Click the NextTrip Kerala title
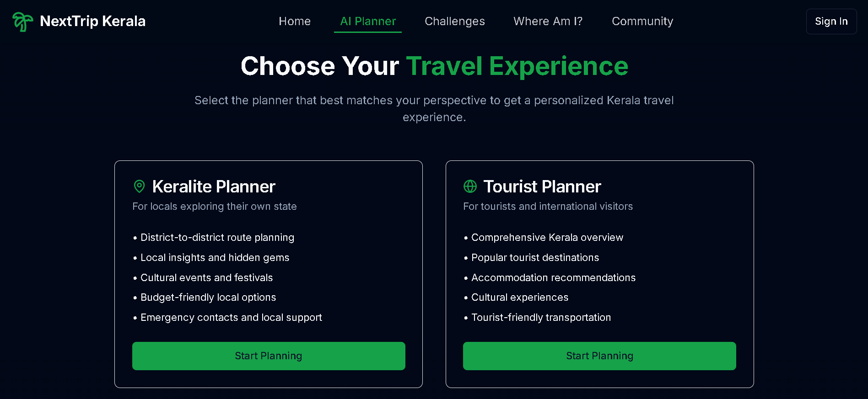Viewport: 868px width, 399px height. pyautogui.click(x=93, y=21)
